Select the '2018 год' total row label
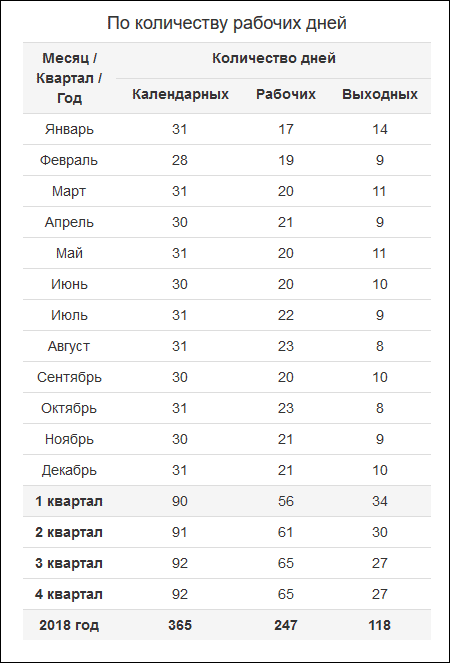This screenshot has width=450, height=663. click(69, 625)
